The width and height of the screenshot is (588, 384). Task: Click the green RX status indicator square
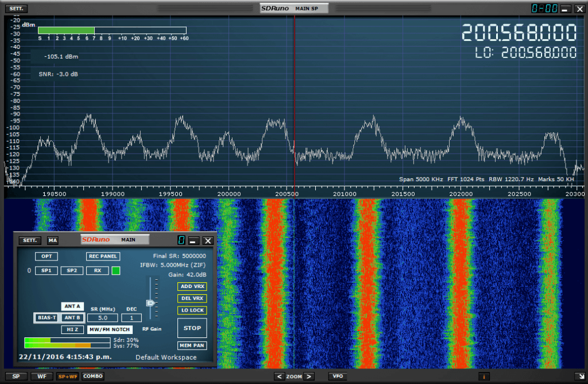coord(115,270)
